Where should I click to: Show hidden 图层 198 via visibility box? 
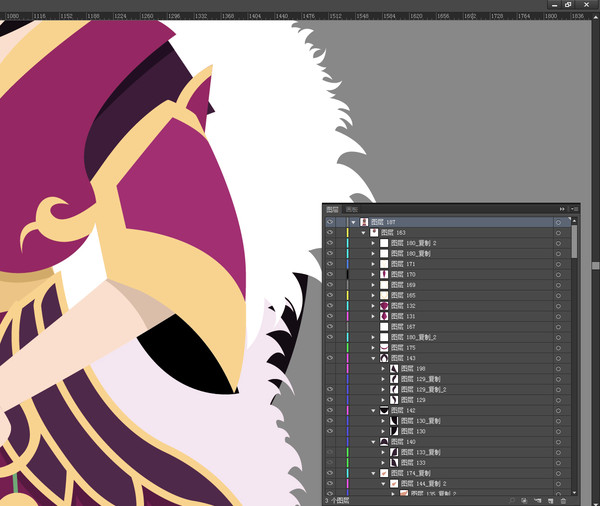[330, 369]
